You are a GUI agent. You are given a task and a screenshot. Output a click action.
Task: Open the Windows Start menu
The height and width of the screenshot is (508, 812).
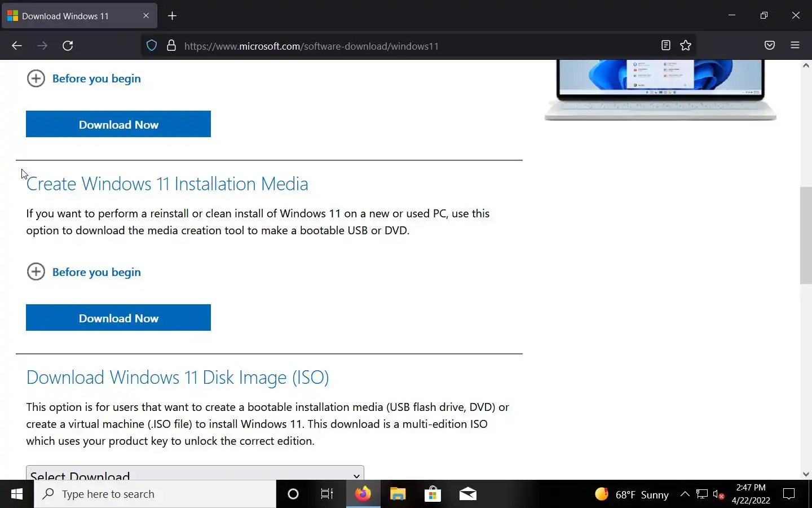coord(17,494)
